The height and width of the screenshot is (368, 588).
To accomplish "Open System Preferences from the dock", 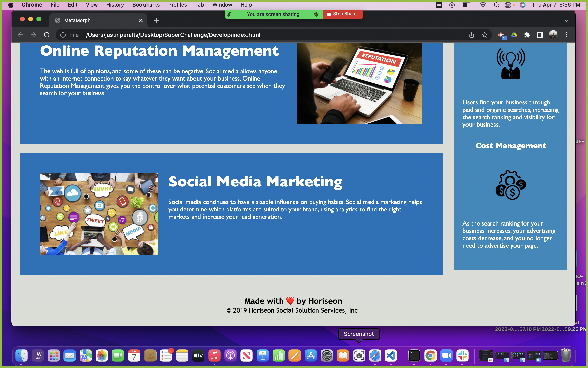I will 327,356.
